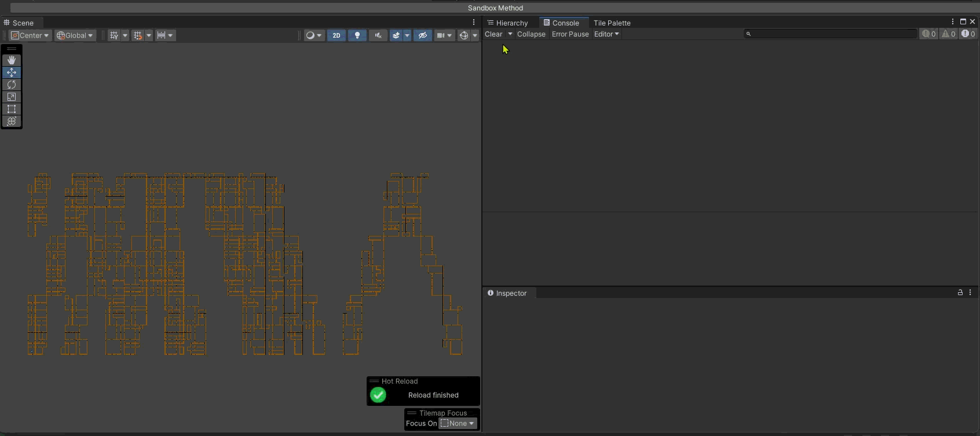Toggle scene lighting bulb
This screenshot has height=436, width=980.
(x=357, y=35)
